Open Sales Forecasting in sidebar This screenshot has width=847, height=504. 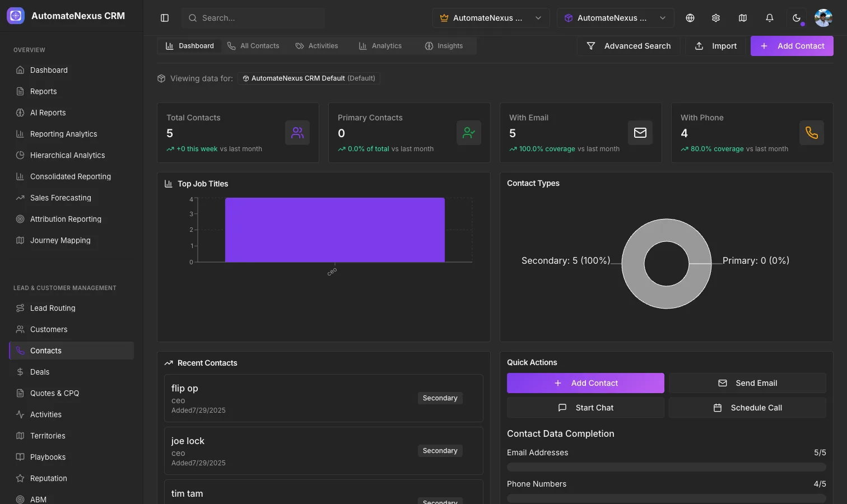click(x=72, y=198)
